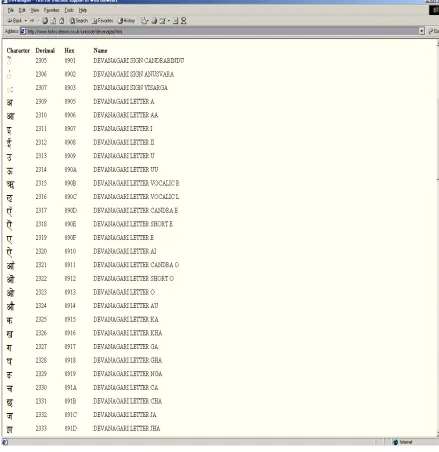The image size is (439, 452).
Task: Click the Edit page toolbar icon
Action: (162, 21)
